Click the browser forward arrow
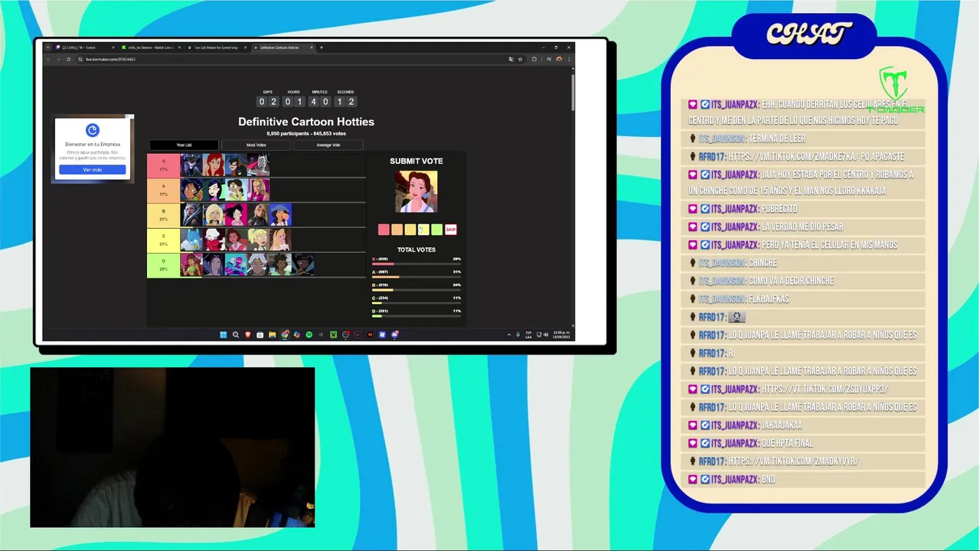Screen dimensions: 980x551 pyautogui.click(x=58, y=59)
